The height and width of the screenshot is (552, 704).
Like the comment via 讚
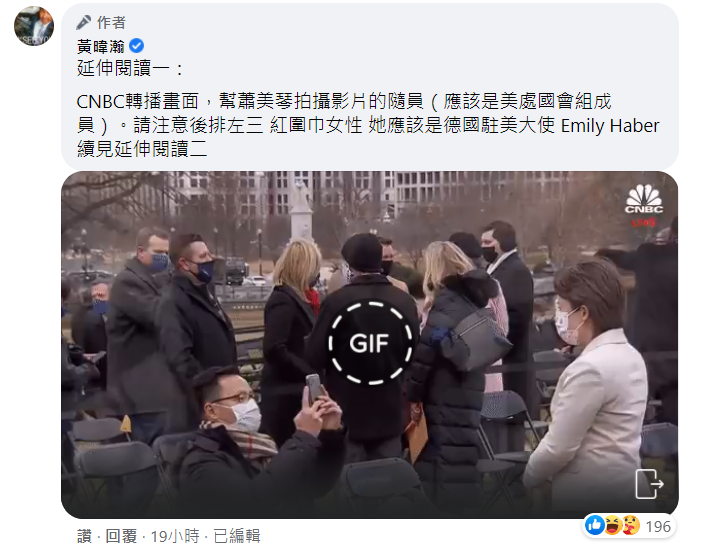tap(84, 536)
